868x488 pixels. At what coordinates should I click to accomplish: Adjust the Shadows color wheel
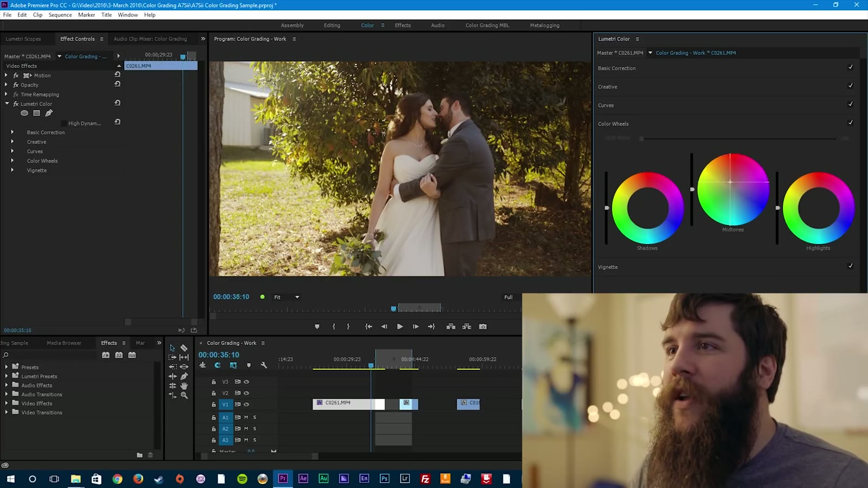tap(648, 208)
